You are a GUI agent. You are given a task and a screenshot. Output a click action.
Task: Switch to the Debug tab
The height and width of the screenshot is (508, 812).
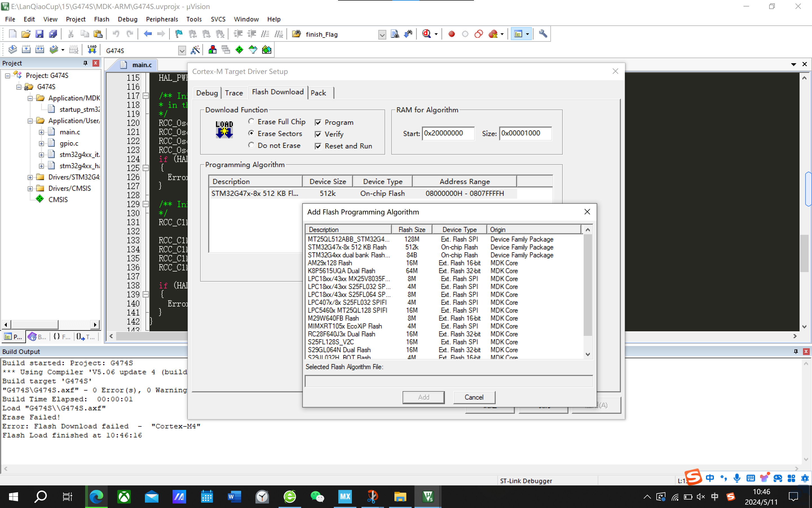207,93
